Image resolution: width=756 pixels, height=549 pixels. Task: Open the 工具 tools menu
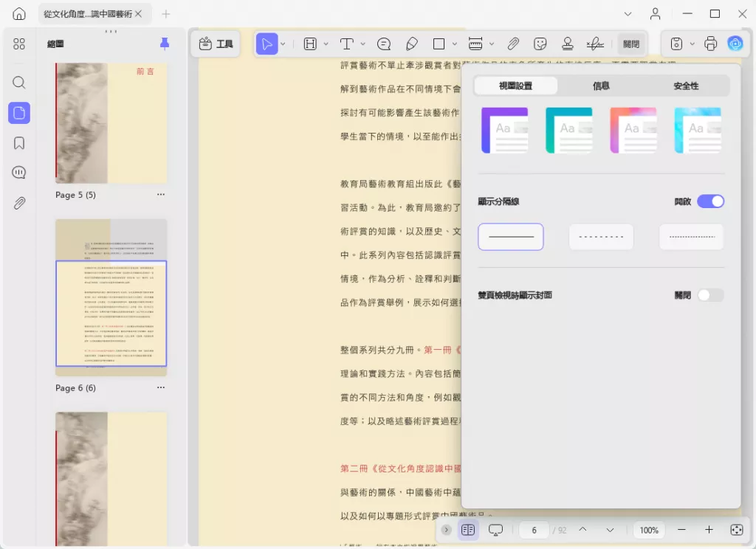(216, 44)
